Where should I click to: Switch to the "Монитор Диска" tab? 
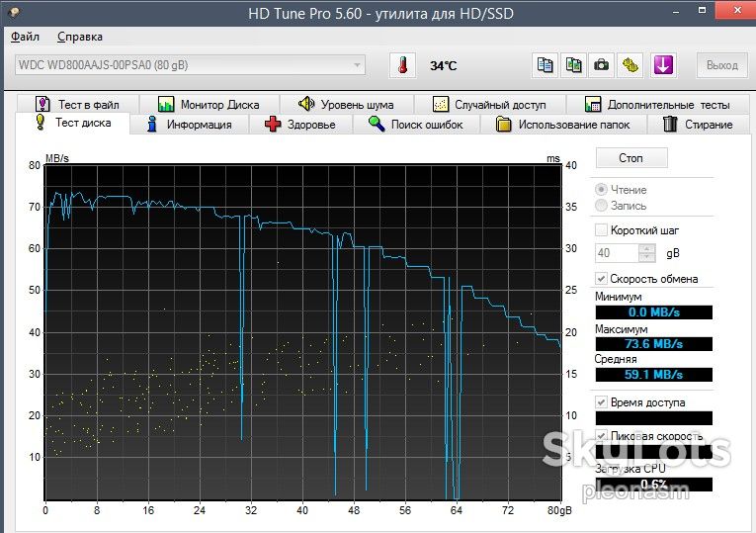coord(210,104)
